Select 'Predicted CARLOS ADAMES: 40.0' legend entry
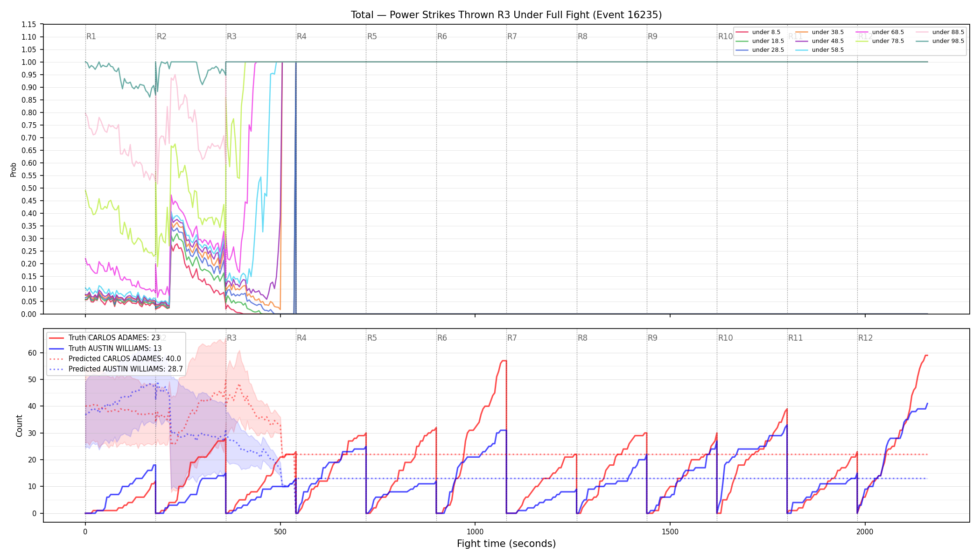980x560 pixels. (x=115, y=359)
